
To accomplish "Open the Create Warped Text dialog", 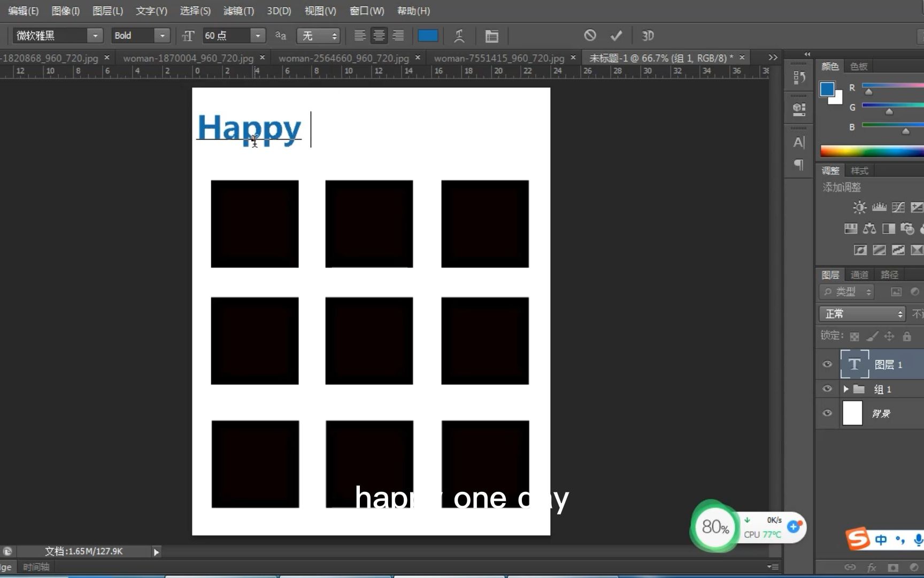I will [x=459, y=36].
